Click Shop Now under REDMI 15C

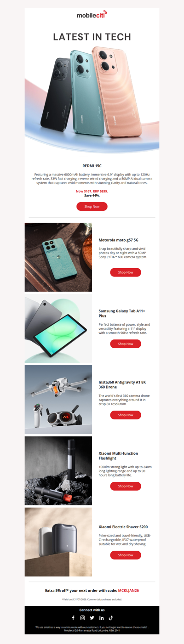pyautogui.click(x=92, y=206)
